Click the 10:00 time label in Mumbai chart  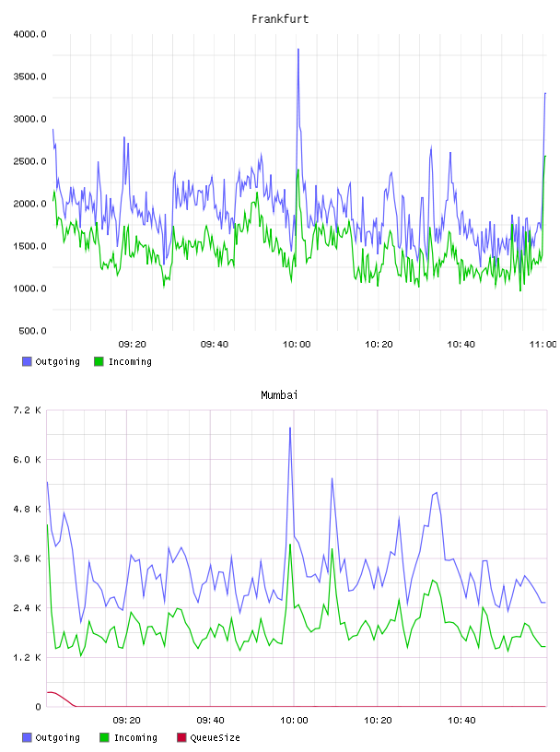(x=294, y=721)
